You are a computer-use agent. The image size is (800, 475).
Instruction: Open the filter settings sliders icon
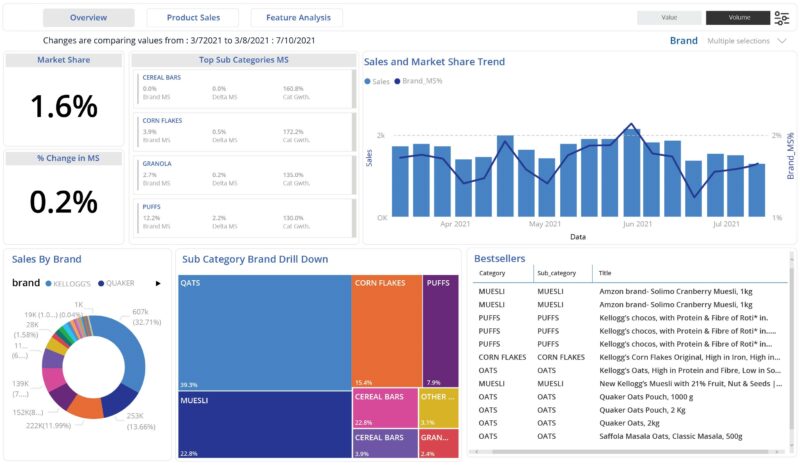[781, 18]
